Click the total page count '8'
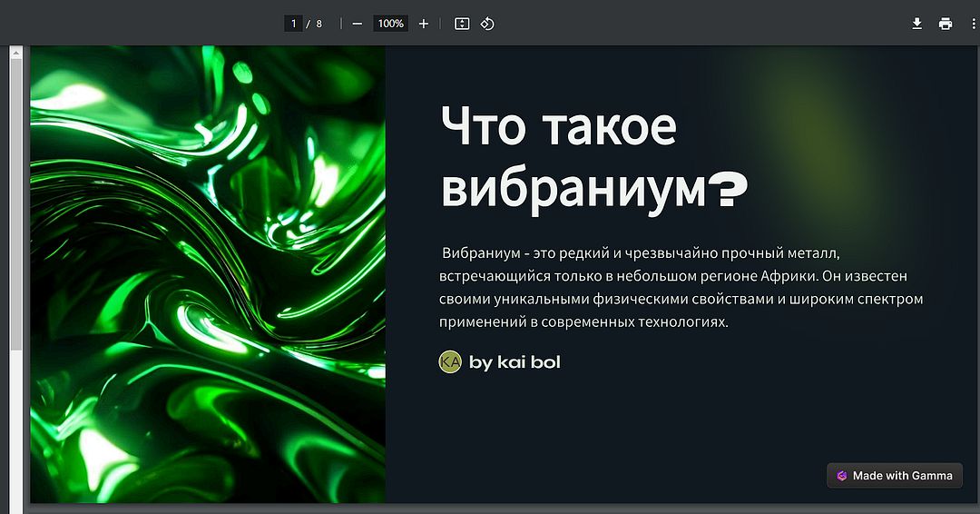The width and height of the screenshot is (980, 514). tap(319, 24)
